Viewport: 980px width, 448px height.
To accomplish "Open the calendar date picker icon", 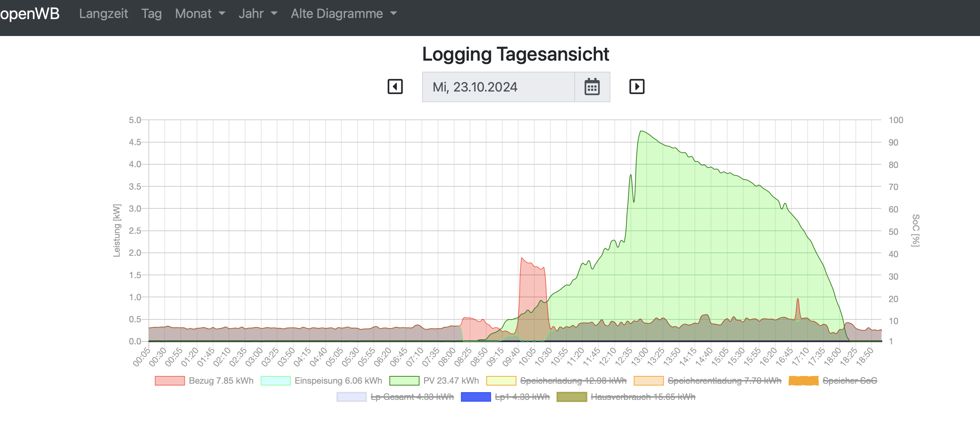I will click(x=592, y=87).
